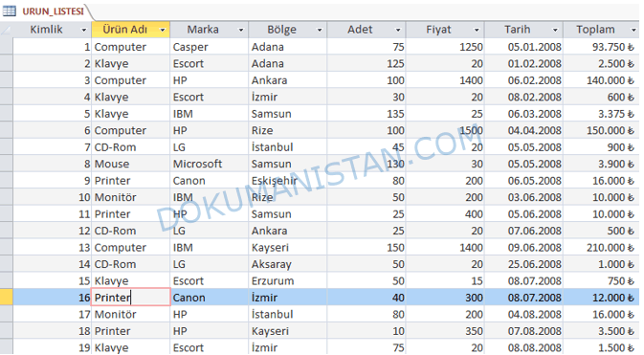Open the Ürün Adı column filter dropdown

(163, 30)
